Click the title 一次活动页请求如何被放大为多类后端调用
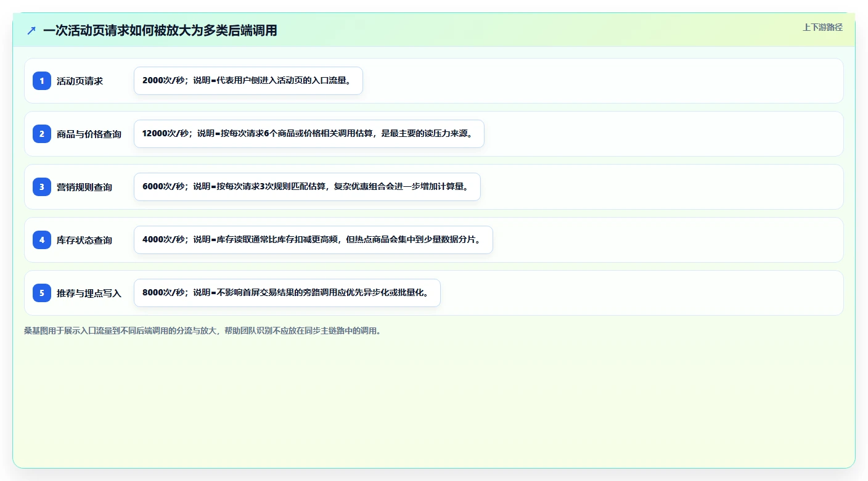 (x=160, y=30)
